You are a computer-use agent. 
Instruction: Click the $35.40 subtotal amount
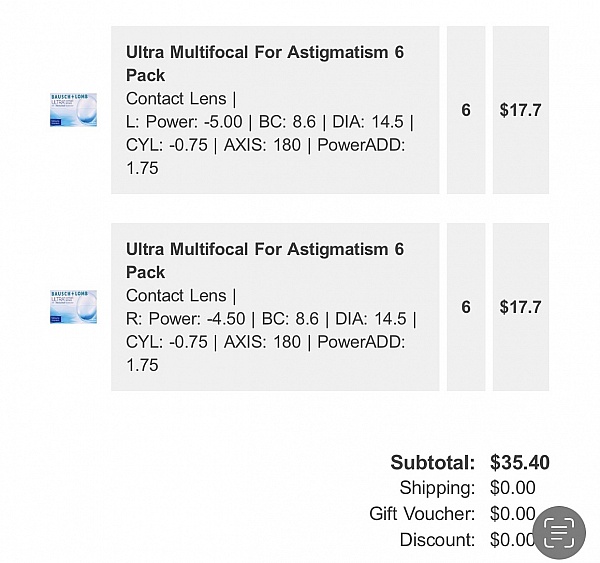click(520, 462)
